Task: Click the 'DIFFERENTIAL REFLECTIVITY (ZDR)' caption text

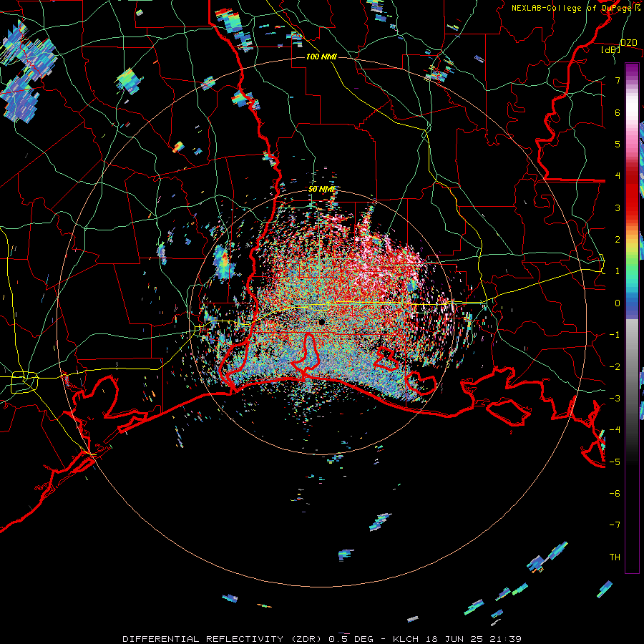Action: [223, 639]
